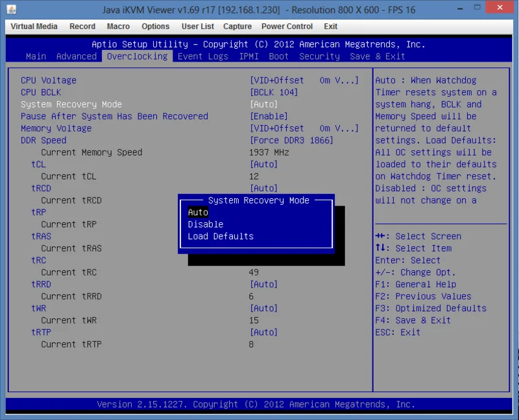Click the F2: Previous Values hint
Viewport: 519px width, 420px height.
coord(423,296)
